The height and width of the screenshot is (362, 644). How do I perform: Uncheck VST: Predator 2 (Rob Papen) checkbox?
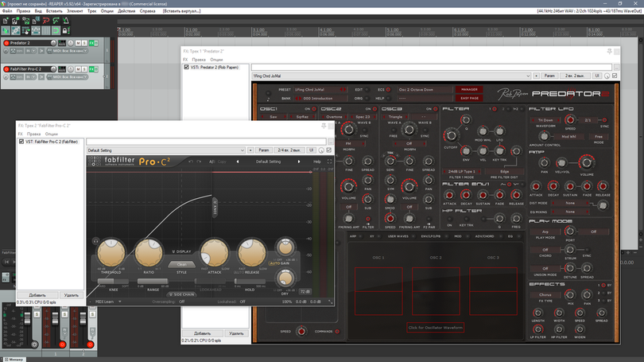coord(187,67)
